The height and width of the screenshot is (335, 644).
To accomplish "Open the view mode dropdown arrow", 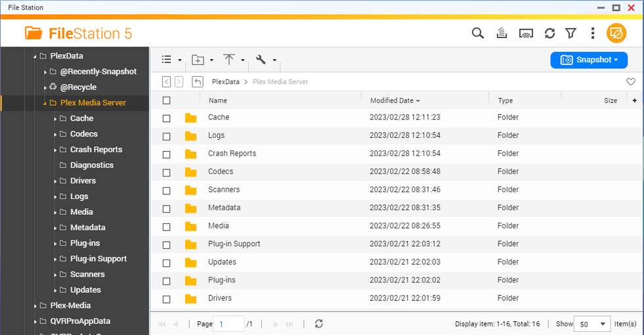I will [179, 60].
